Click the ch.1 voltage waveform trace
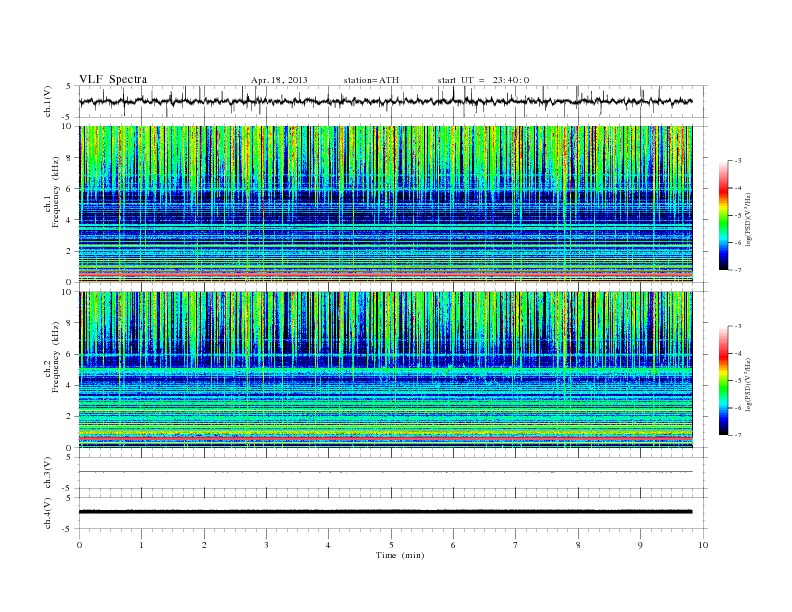The width and height of the screenshot is (792, 612). (x=385, y=101)
